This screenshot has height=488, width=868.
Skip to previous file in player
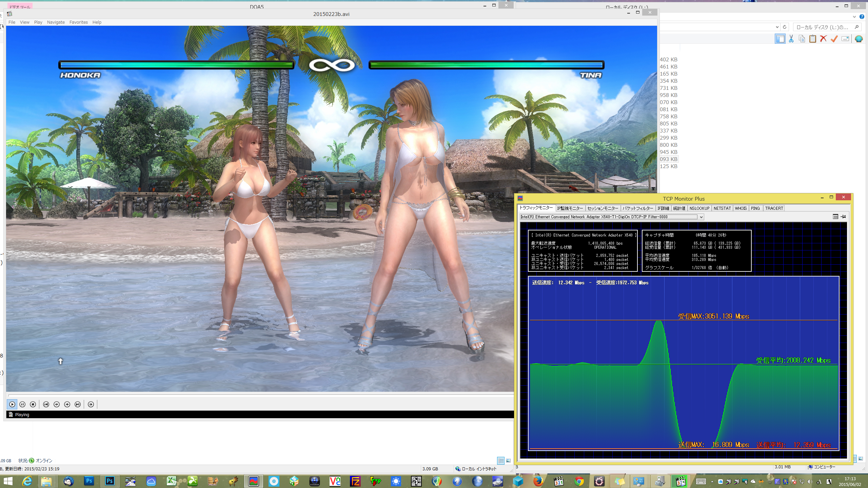(x=46, y=404)
